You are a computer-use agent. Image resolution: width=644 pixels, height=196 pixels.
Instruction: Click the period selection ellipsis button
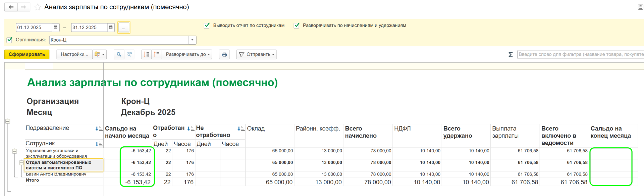pyautogui.click(x=124, y=28)
